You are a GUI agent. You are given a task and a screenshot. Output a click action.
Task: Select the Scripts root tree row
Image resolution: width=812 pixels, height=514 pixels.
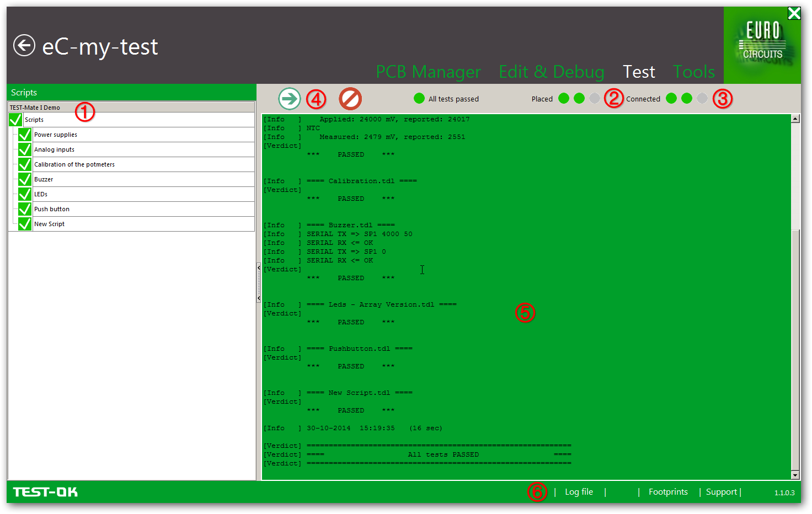pyautogui.click(x=138, y=120)
